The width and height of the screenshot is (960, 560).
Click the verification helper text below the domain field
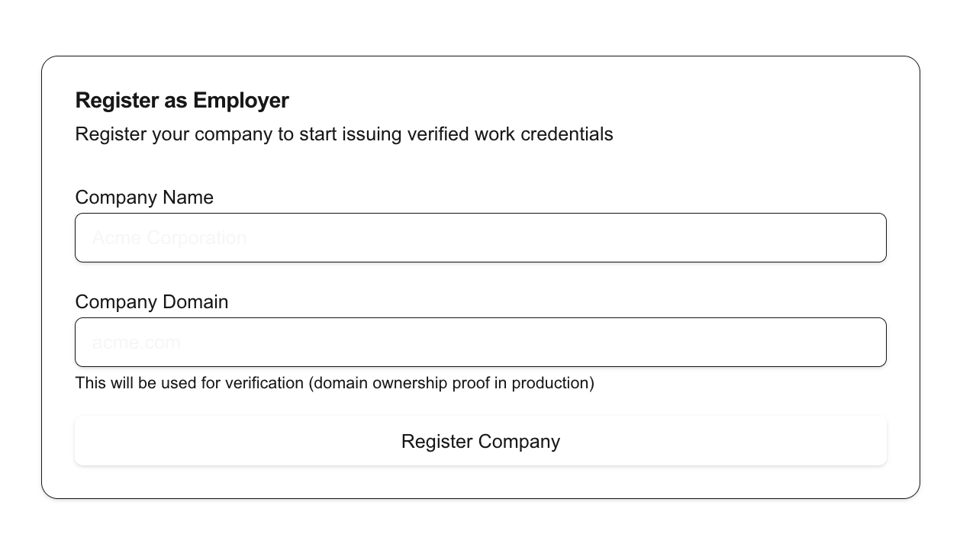coord(334,382)
